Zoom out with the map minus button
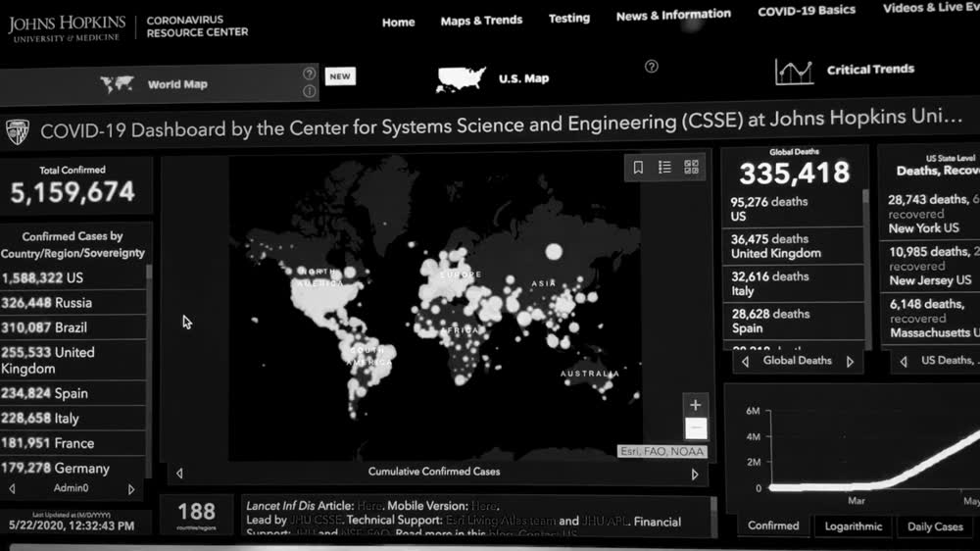Screen dimensions: 980x551 pos(695,427)
